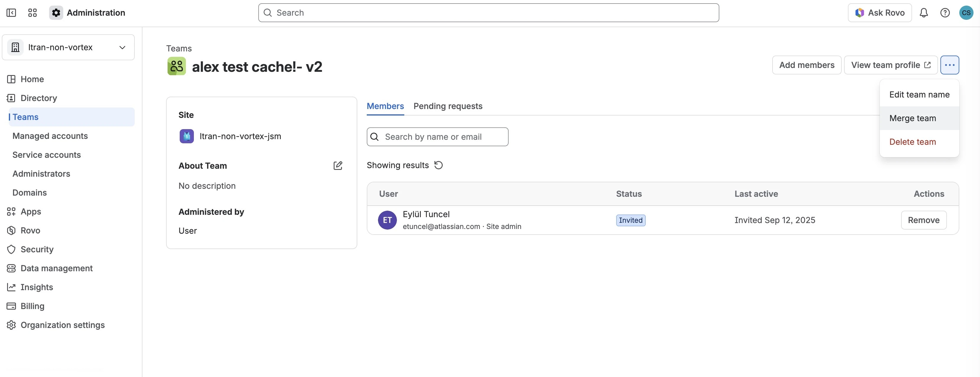Toggle the more actions ellipsis button
This screenshot has height=377, width=980.
(950, 65)
